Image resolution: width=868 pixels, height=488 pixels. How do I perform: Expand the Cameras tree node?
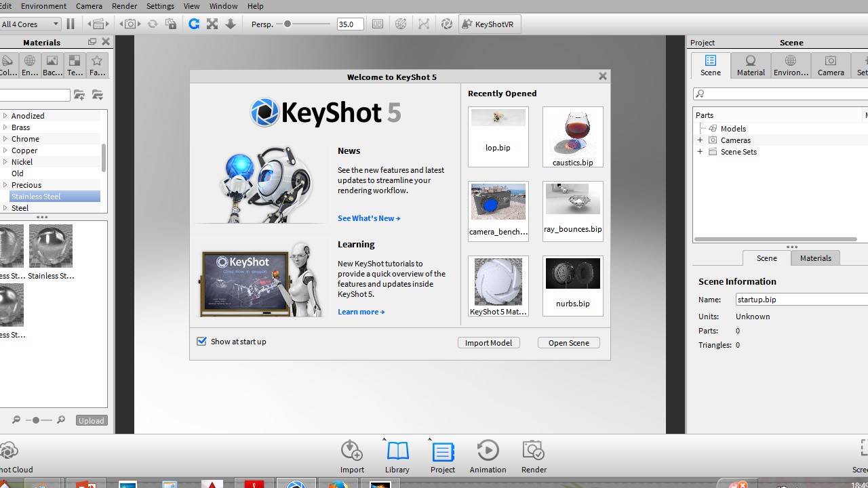coord(700,140)
